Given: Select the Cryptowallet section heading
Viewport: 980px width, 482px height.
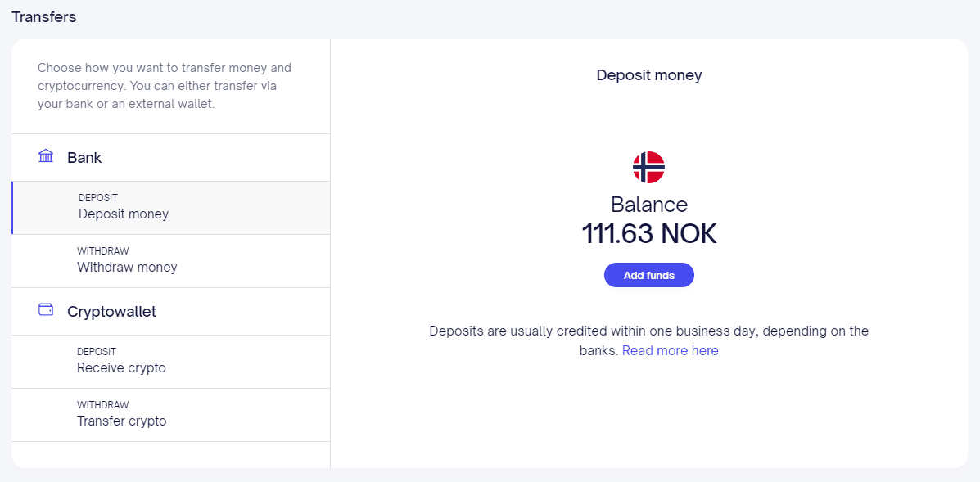Looking at the screenshot, I should pyautogui.click(x=111, y=312).
